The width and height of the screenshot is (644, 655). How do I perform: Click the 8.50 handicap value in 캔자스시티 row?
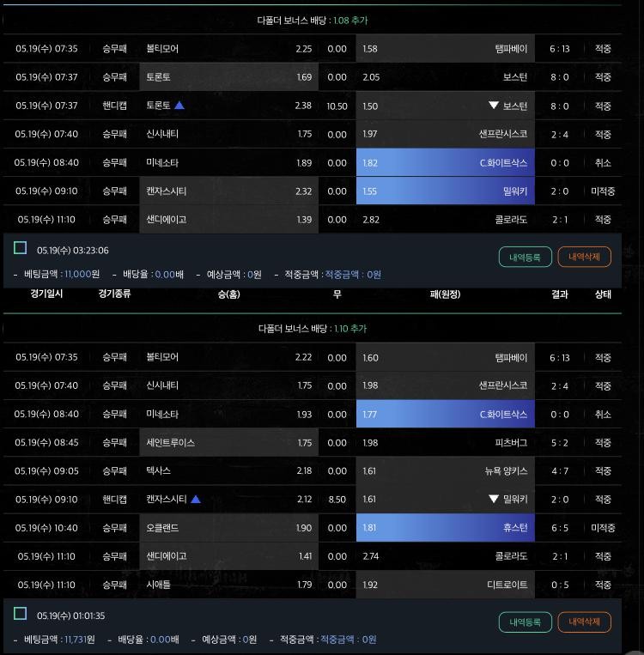pyautogui.click(x=337, y=499)
